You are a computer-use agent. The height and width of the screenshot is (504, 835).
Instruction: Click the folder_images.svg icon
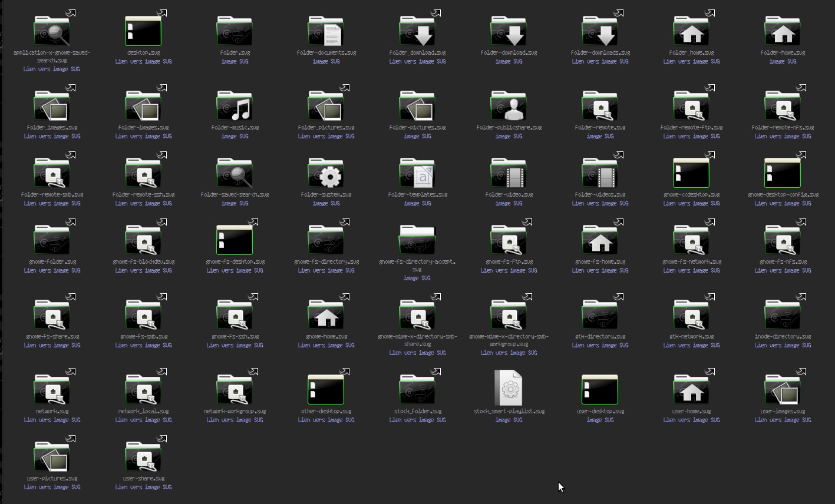52,105
